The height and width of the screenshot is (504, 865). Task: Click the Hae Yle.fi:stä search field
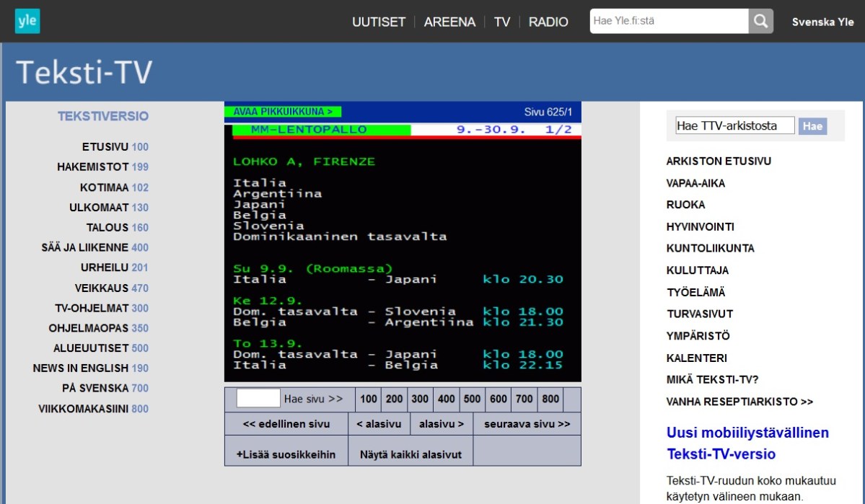668,21
